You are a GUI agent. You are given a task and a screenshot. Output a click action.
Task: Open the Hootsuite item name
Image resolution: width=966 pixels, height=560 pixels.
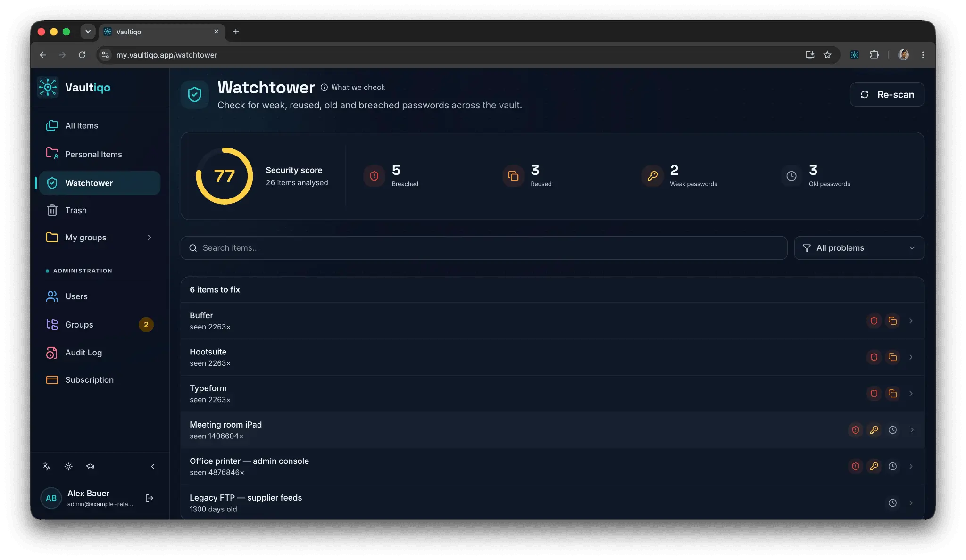pos(208,352)
